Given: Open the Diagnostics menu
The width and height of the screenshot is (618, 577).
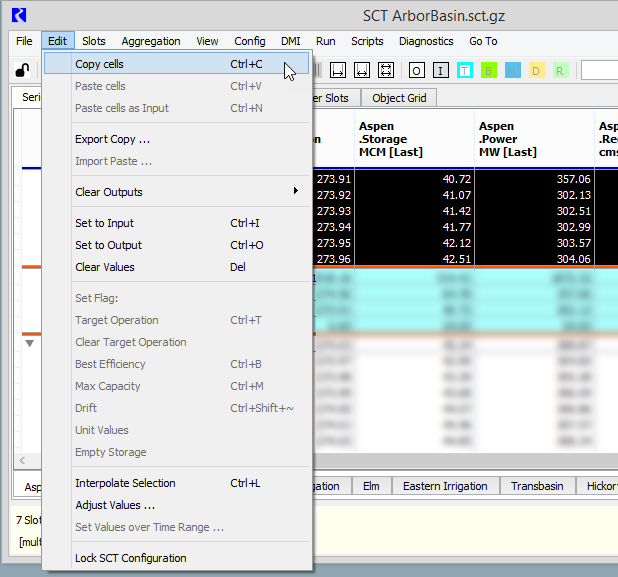Looking at the screenshot, I should 426,41.
